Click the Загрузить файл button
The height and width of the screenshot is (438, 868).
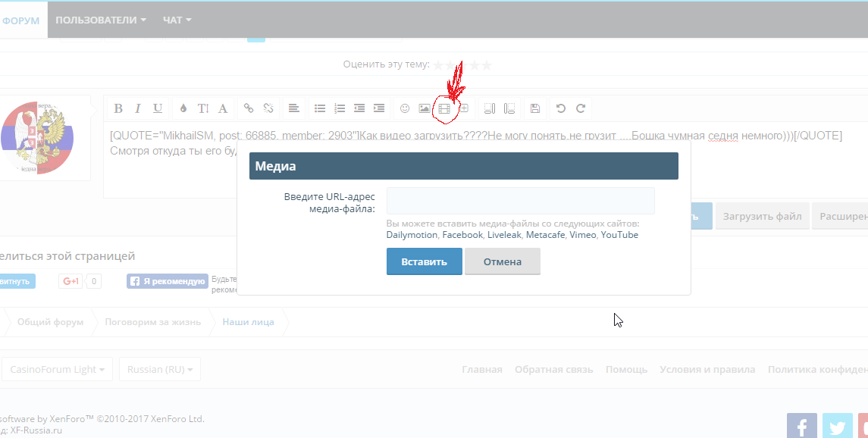click(x=763, y=216)
